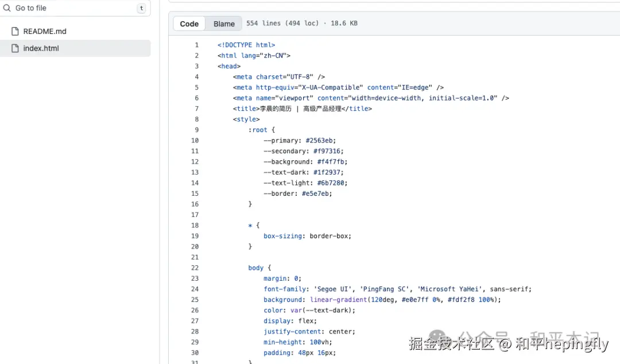The image size is (620, 364).
Task: Click the meta charset="UTF-8" line
Action: point(279,77)
